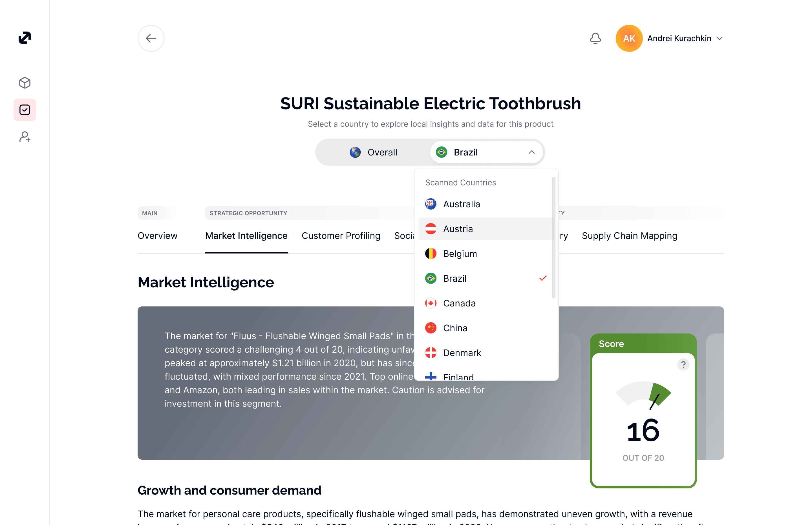The image size is (812, 525).
Task: Open notifications bell icon
Action: pos(595,38)
